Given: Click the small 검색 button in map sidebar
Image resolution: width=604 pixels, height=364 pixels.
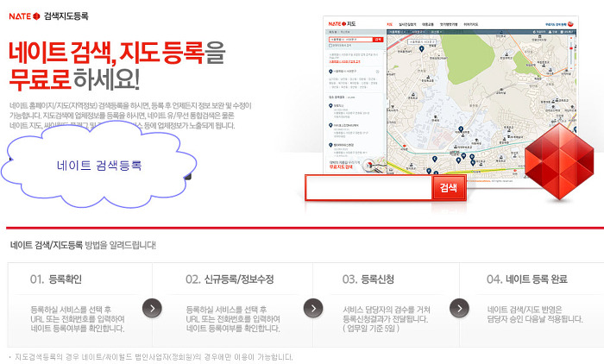Looking at the screenshot, I should [377, 40].
